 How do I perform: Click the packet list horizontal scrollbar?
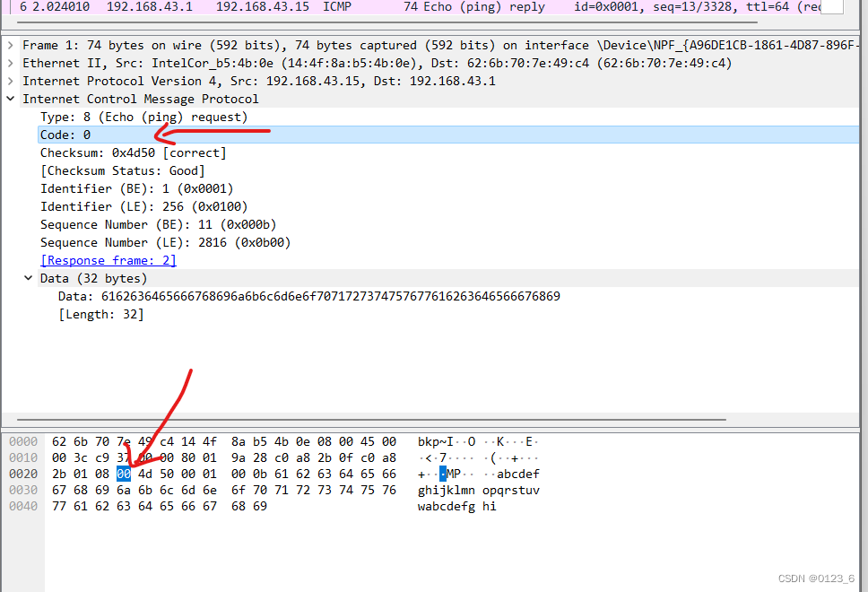click(387, 22)
